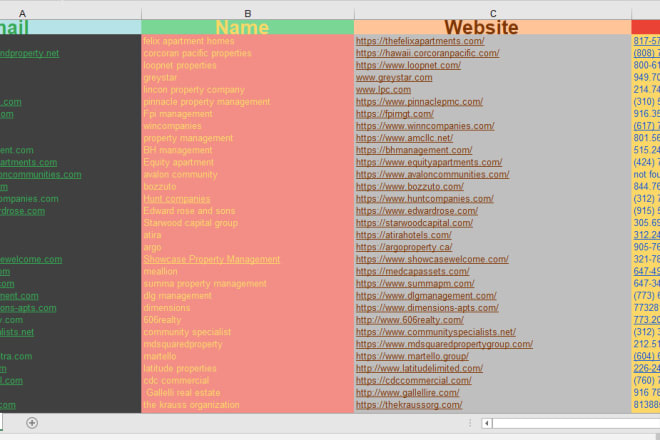660x440 pixels.
Task: Open www.showcasewelcome.com website link
Action: pos(432,259)
